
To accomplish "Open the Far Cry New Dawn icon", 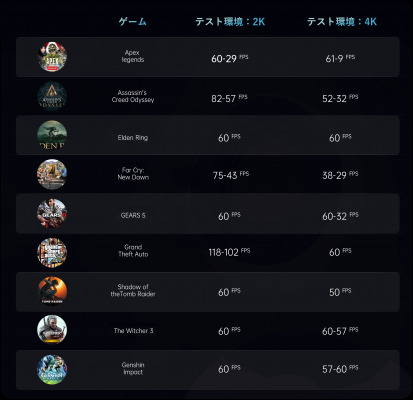I will pos(52,174).
